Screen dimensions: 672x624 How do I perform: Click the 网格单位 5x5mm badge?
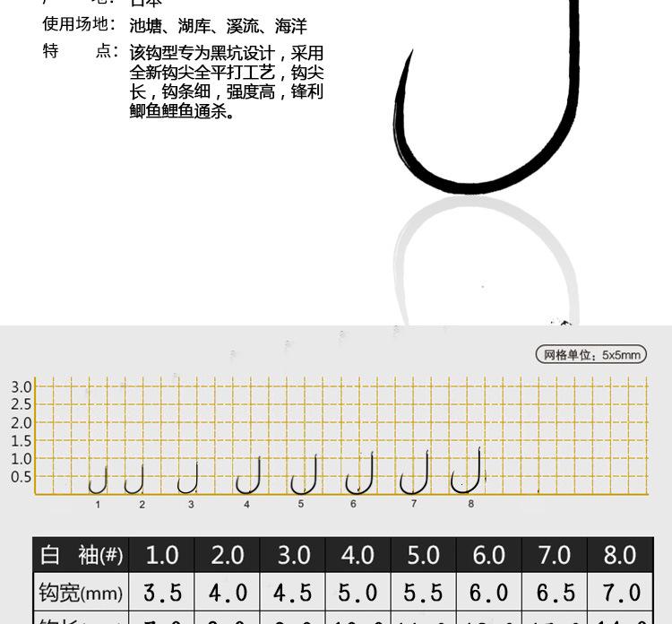591,355
